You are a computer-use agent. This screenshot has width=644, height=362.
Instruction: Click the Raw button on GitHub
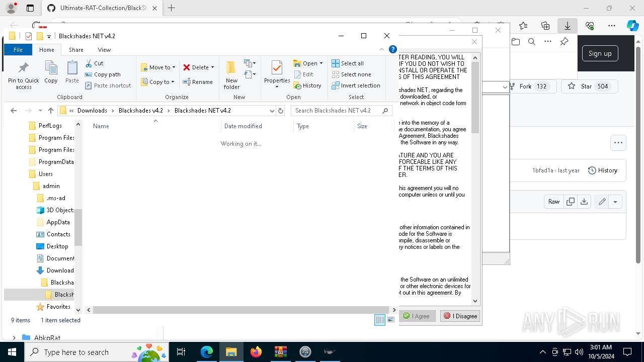click(x=553, y=202)
